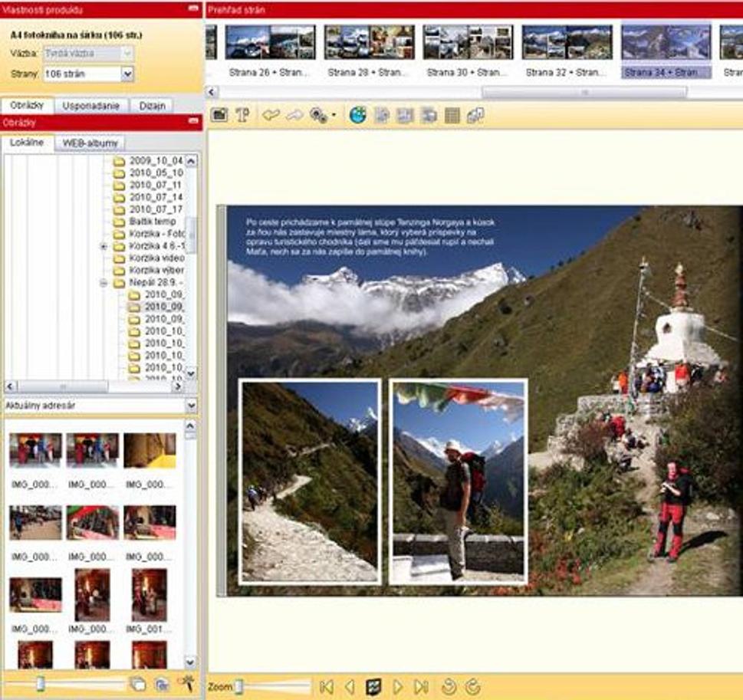The height and width of the screenshot is (700, 743).
Task: Go to the previous page spread
Action: click(350, 686)
